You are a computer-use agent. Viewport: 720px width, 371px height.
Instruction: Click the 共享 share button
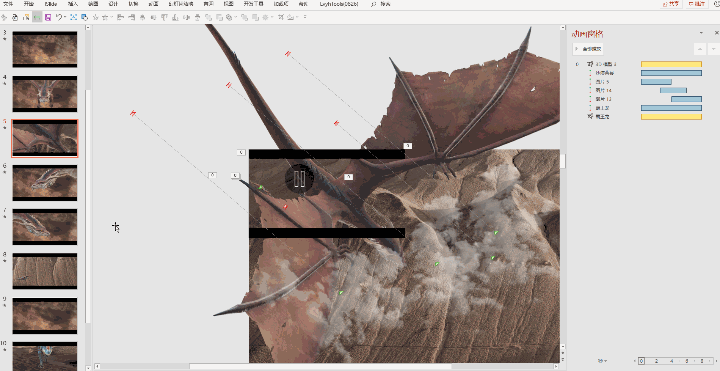[x=671, y=4]
